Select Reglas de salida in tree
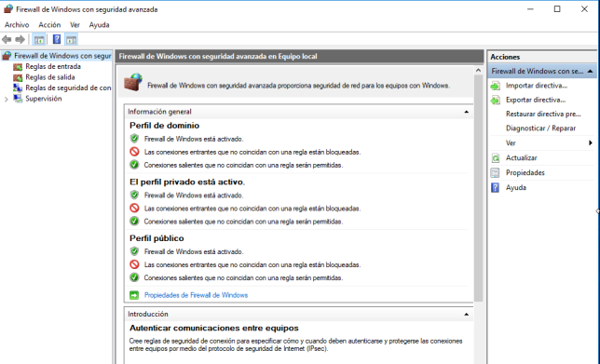 [49, 77]
